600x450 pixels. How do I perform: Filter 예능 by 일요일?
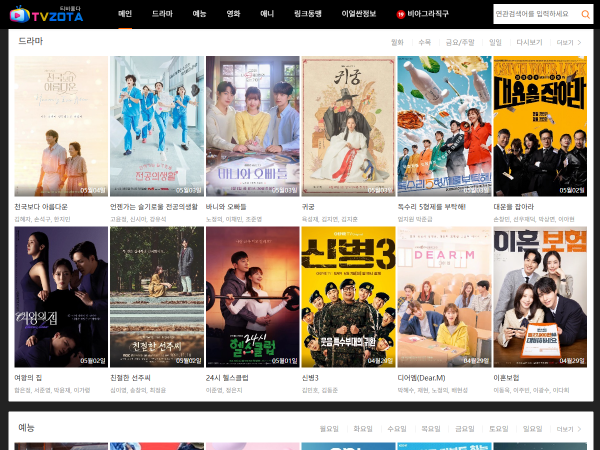(532, 429)
